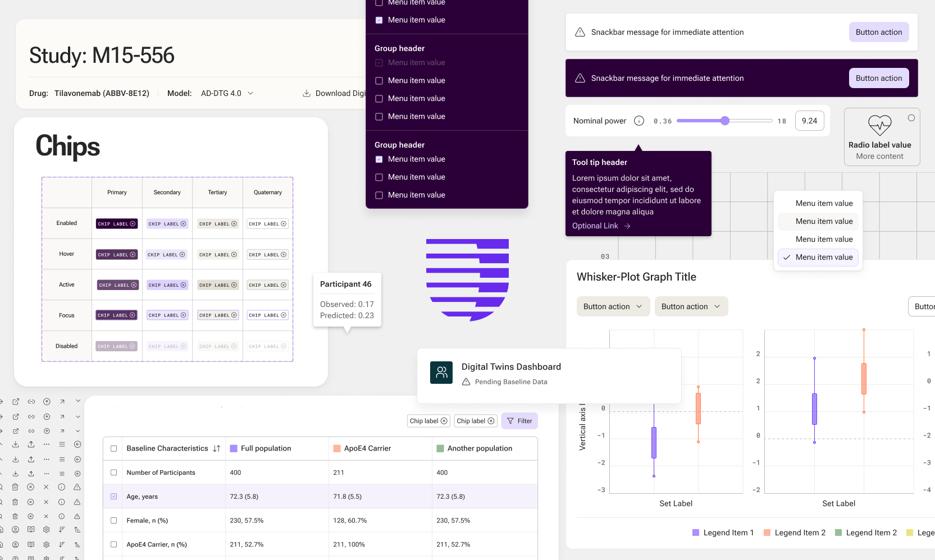Click the heart pulse icon in radio card
The image size is (935, 560).
(879, 125)
